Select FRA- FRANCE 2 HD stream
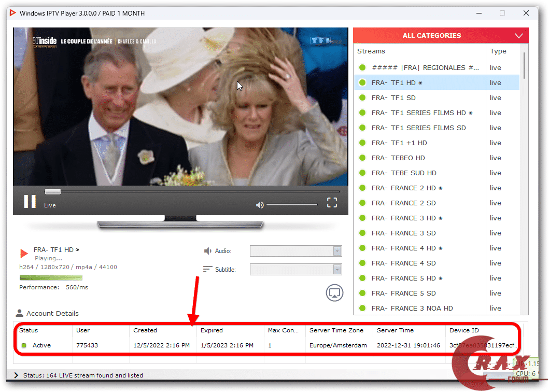549x392 pixels. pos(437,188)
